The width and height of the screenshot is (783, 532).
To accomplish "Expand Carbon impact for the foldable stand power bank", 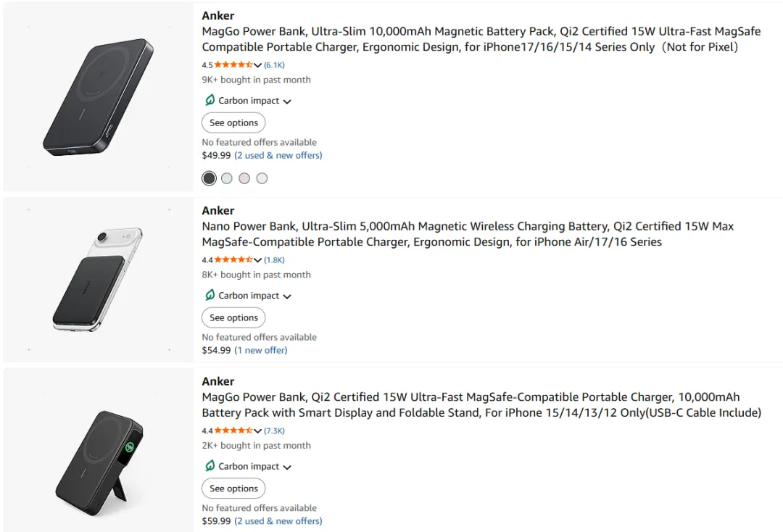I will coord(287,467).
